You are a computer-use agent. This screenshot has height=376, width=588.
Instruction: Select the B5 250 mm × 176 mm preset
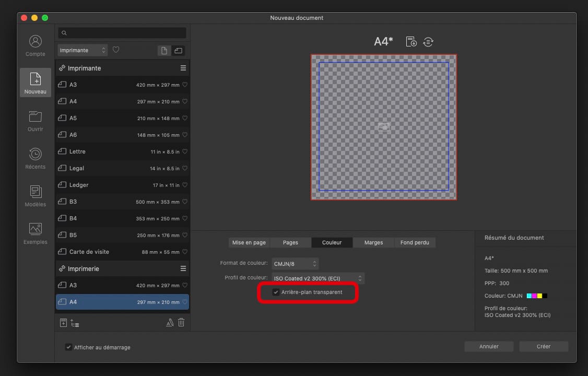(122, 235)
